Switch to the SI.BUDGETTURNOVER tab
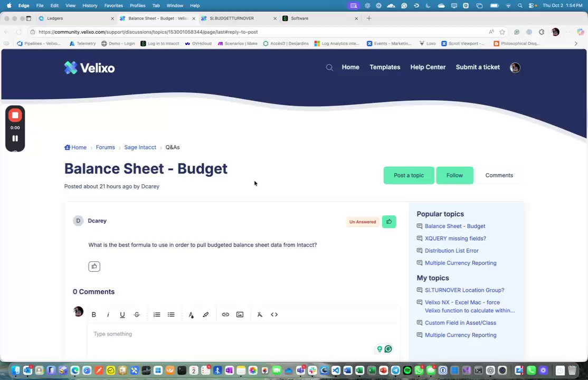Screen dimensions: 588x380 pyautogui.click(x=239, y=18)
